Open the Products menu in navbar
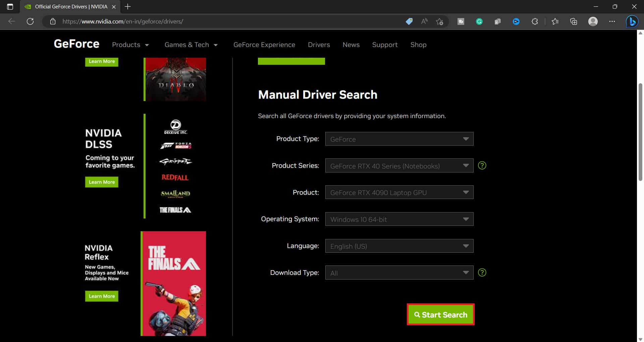 point(130,45)
